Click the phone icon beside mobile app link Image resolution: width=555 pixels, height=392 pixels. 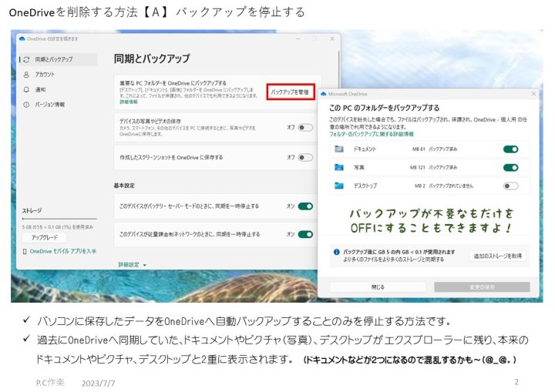pos(25,252)
